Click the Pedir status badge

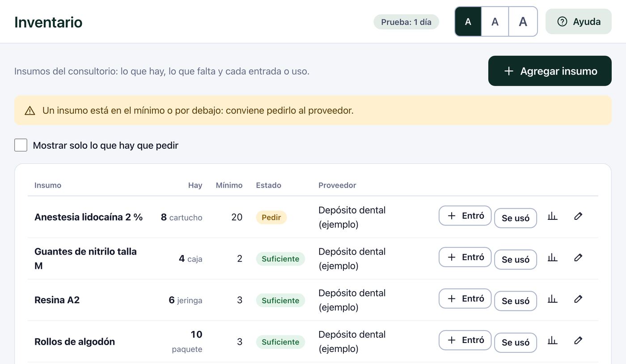pos(271,218)
